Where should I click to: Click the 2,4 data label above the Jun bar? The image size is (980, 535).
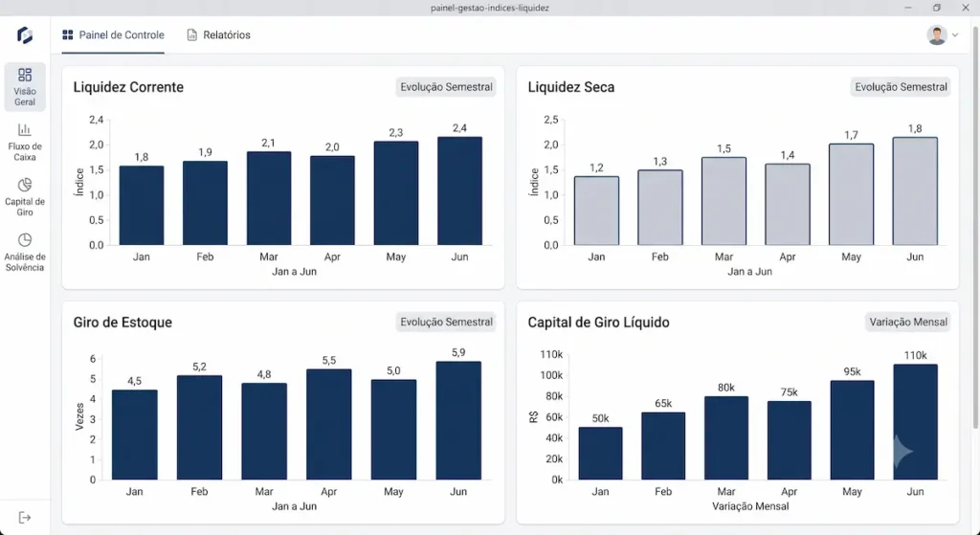(459, 128)
